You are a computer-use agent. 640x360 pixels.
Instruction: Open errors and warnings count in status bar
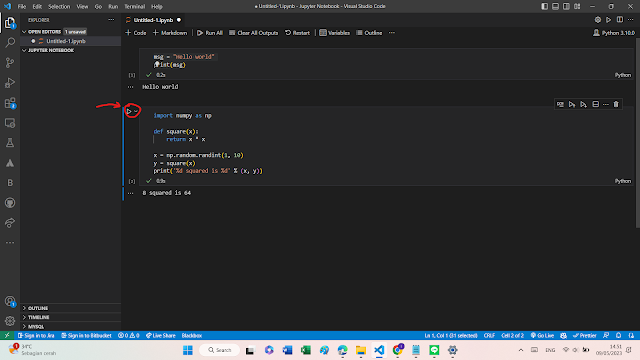pyautogui.click(x=129, y=336)
